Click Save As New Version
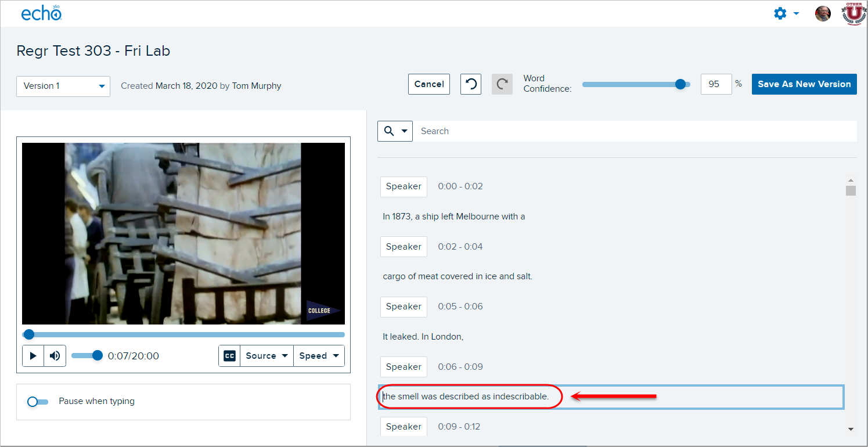This screenshot has width=868, height=447. [x=804, y=84]
